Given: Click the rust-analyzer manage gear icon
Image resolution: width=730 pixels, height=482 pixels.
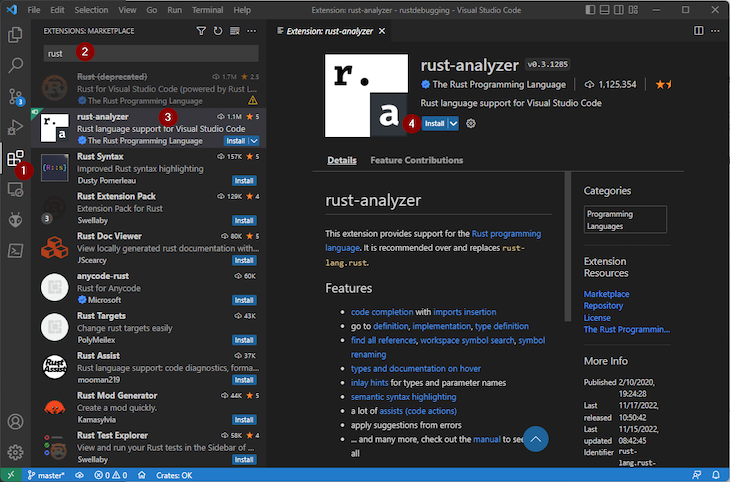Looking at the screenshot, I should pos(471,123).
